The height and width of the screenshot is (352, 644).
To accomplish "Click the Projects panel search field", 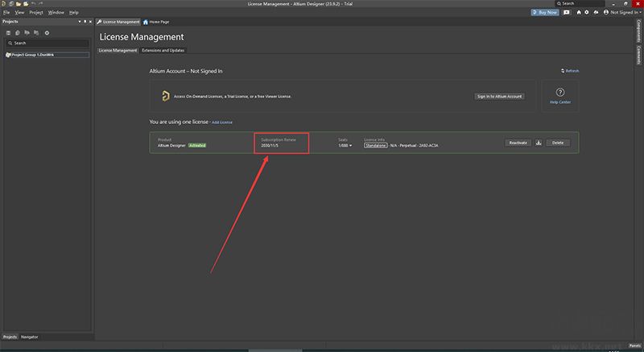I will 47,43.
